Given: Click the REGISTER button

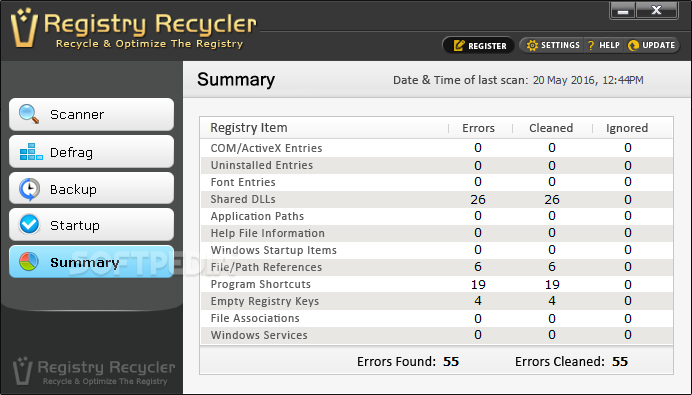Looking at the screenshot, I should click(x=478, y=45).
